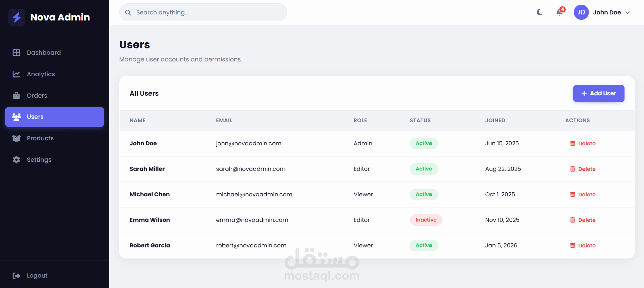The image size is (644, 288).
Task: Click the Dashboard grid icon in sidebar
Action: coord(16,53)
